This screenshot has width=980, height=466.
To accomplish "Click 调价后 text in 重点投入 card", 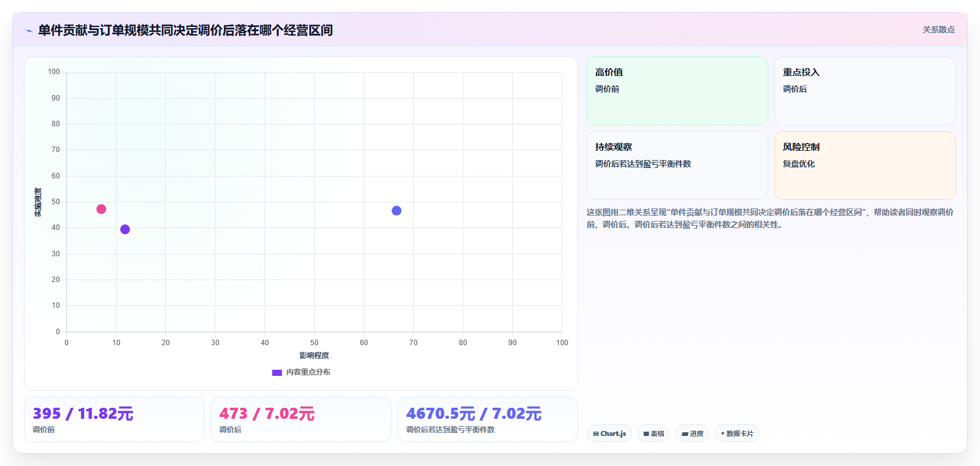I will click(x=795, y=89).
